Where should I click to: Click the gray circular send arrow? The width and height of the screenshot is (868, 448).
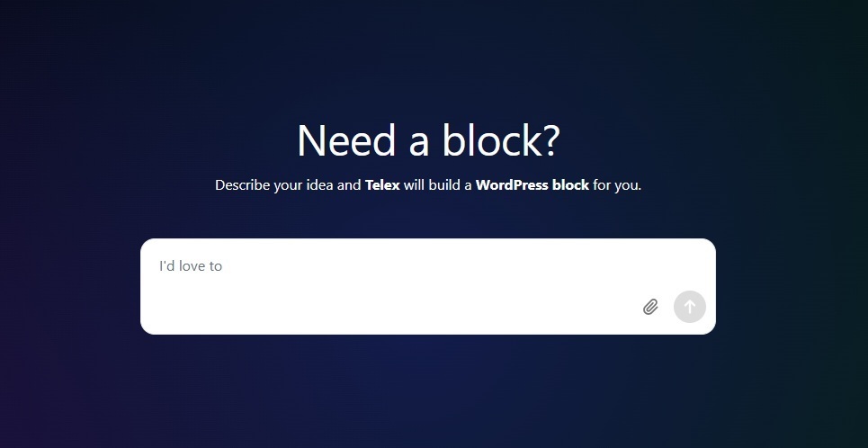pos(689,307)
